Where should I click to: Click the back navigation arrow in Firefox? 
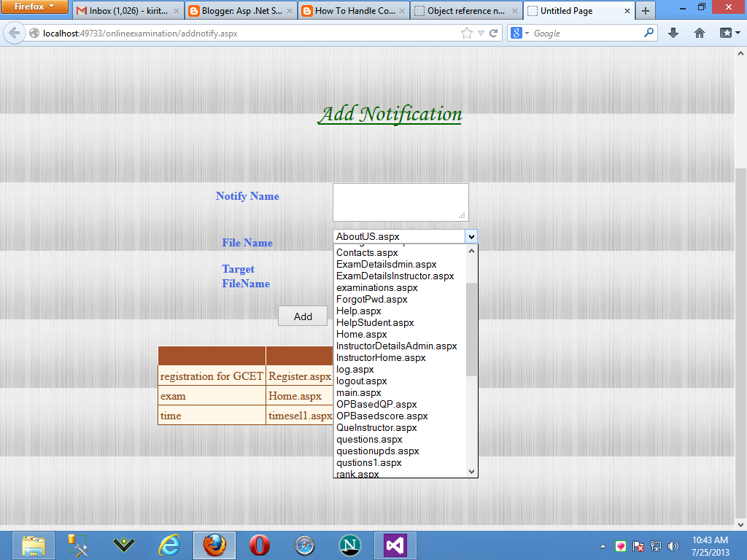pos(13,33)
